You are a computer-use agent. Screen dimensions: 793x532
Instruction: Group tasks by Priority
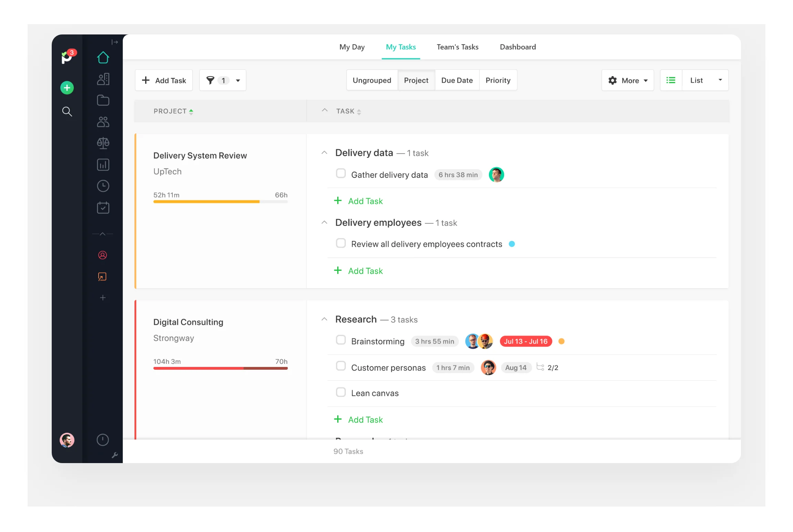pyautogui.click(x=498, y=80)
